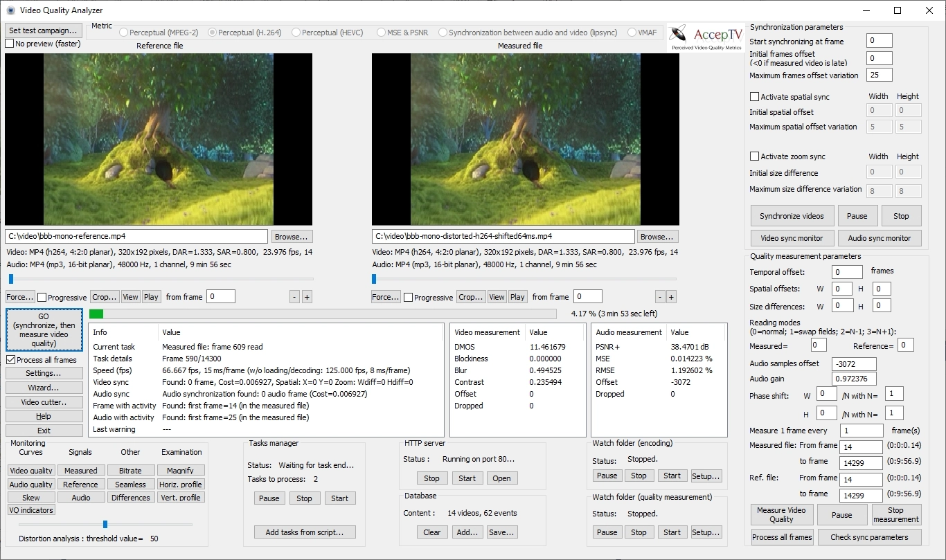This screenshot has height=560, width=946.
Task: Open Set test campaign dialog
Action: pyautogui.click(x=43, y=30)
